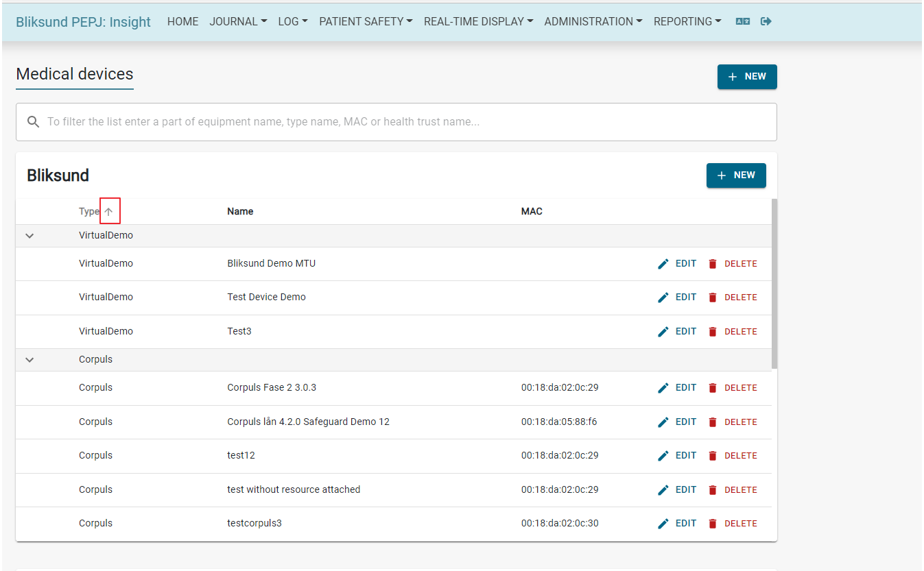Click pencil icon for Test3 row
This screenshot has height=571, width=924.
click(663, 332)
